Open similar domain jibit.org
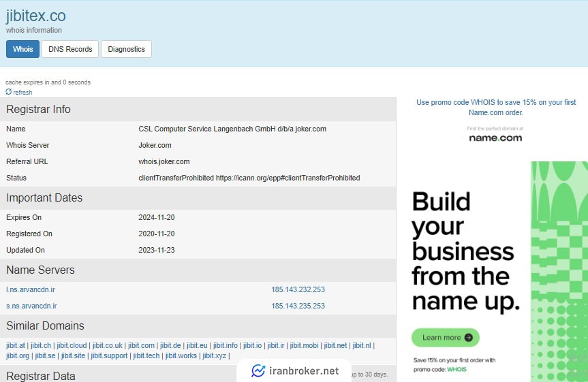The width and height of the screenshot is (588, 382). coord(17,355)
